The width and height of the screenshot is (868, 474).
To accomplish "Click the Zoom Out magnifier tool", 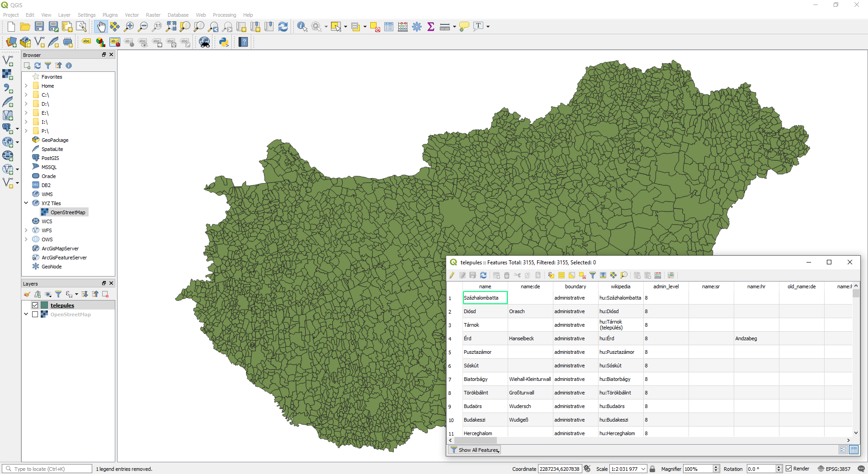I will tap(143, 27).
